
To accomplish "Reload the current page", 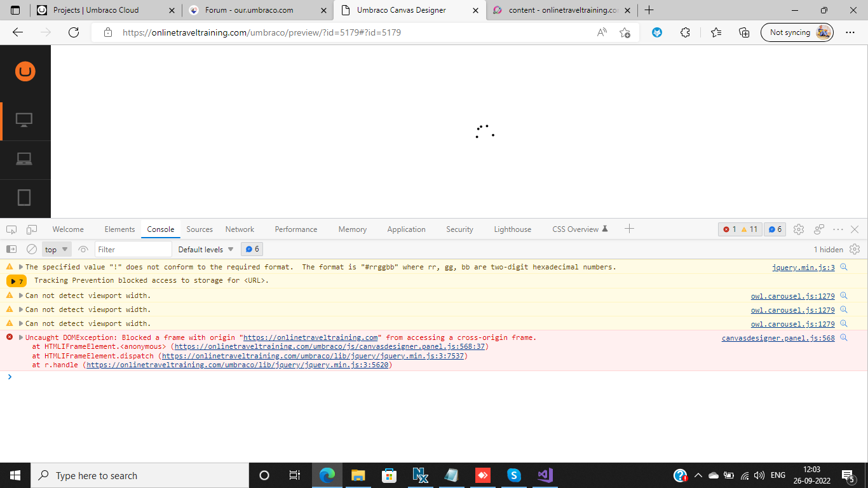I will tap(74, 32).
